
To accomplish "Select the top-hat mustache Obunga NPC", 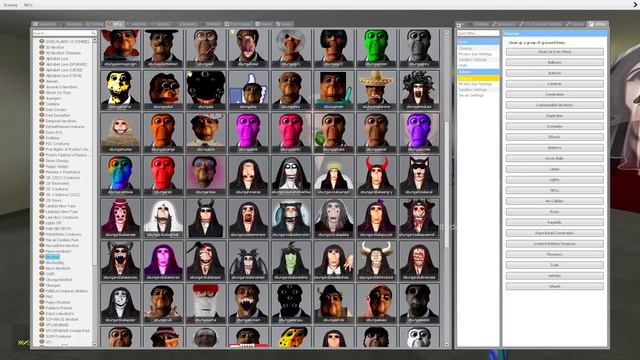I will pos(163,48).
